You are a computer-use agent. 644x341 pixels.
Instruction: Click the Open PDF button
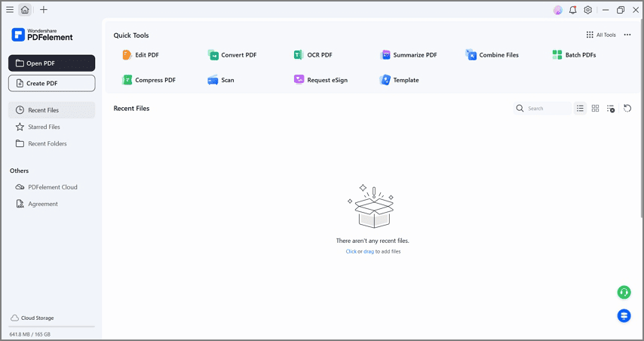pos(52,63)
